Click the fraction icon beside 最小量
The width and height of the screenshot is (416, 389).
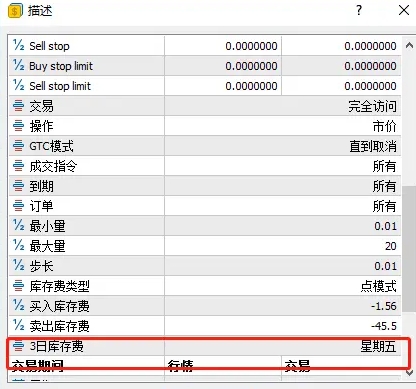[19, 225]
